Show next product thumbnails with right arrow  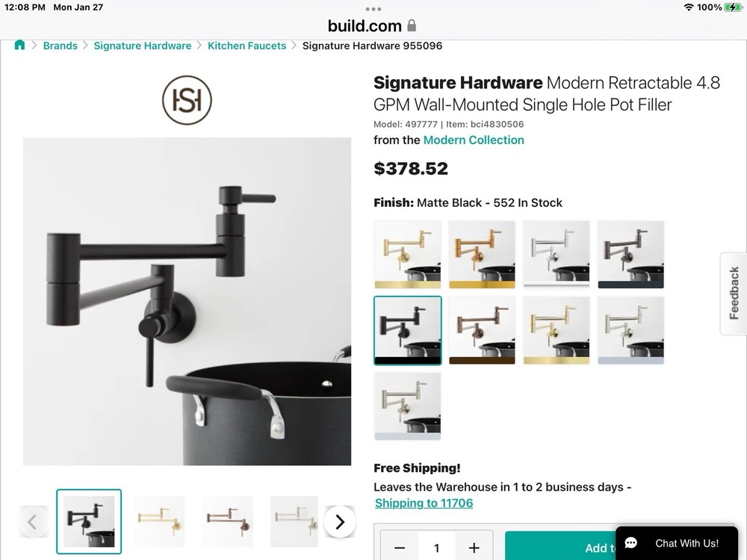[x=340, y=522]
